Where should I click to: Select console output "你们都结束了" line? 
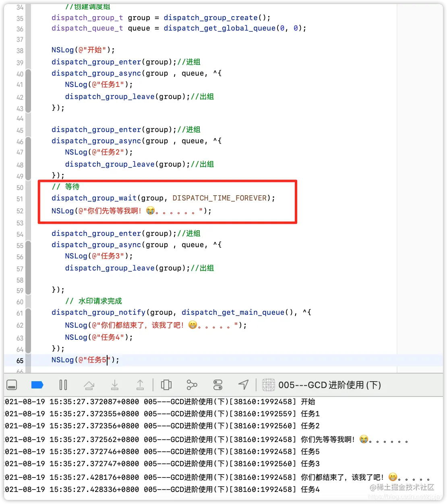click(217, 477)
